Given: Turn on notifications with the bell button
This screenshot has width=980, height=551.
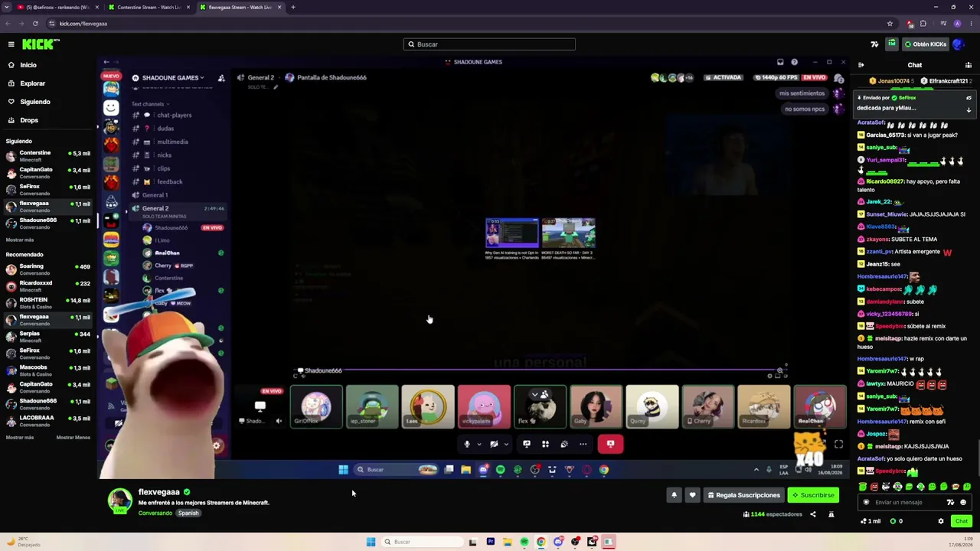Looking at the screenshot, I should (x=675, y=495).
